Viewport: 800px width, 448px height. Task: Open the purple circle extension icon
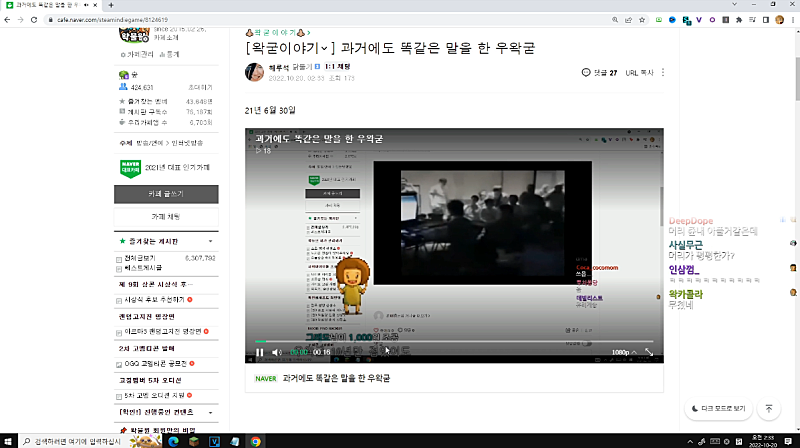click(x=712, y=20)
